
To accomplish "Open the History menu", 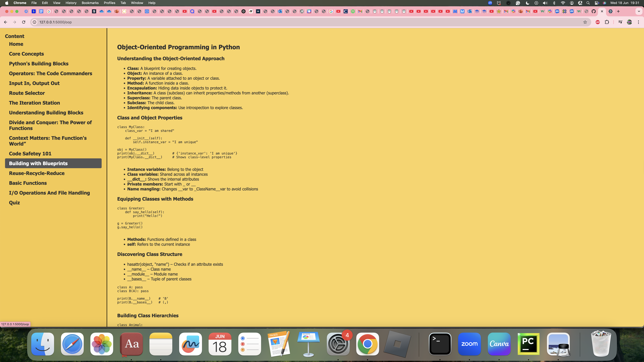I will click(x=71, y=3).
